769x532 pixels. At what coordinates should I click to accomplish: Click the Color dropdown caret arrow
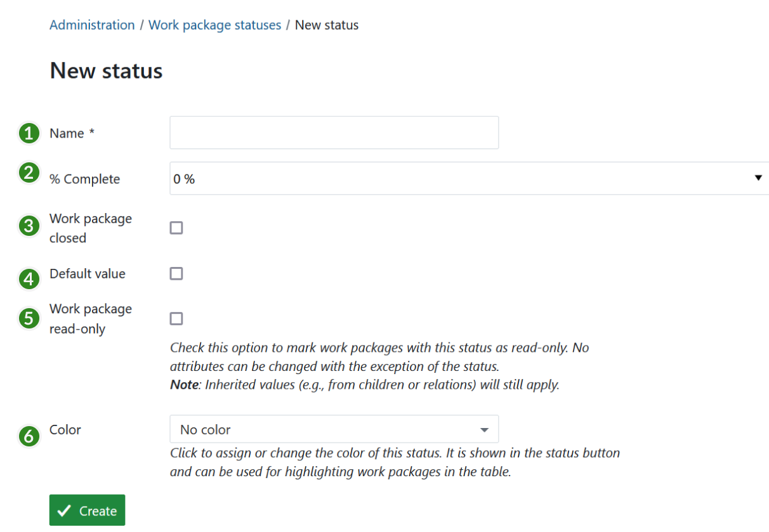[485, 430]
